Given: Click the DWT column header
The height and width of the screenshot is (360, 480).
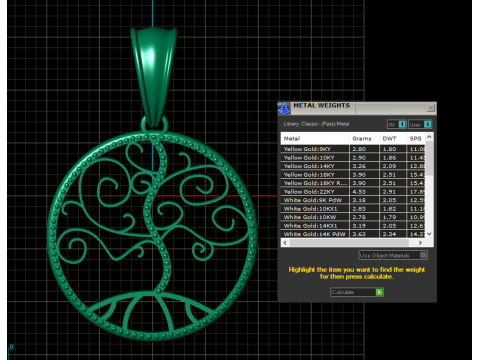Looking at the screenshot, I should pyautogui.click(x=393, y=138).
